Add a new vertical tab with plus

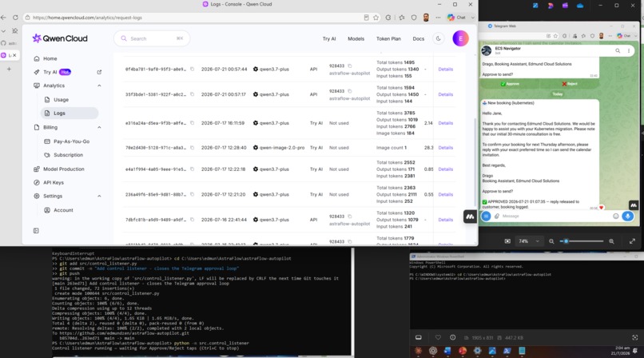click(x=9, y=69)
